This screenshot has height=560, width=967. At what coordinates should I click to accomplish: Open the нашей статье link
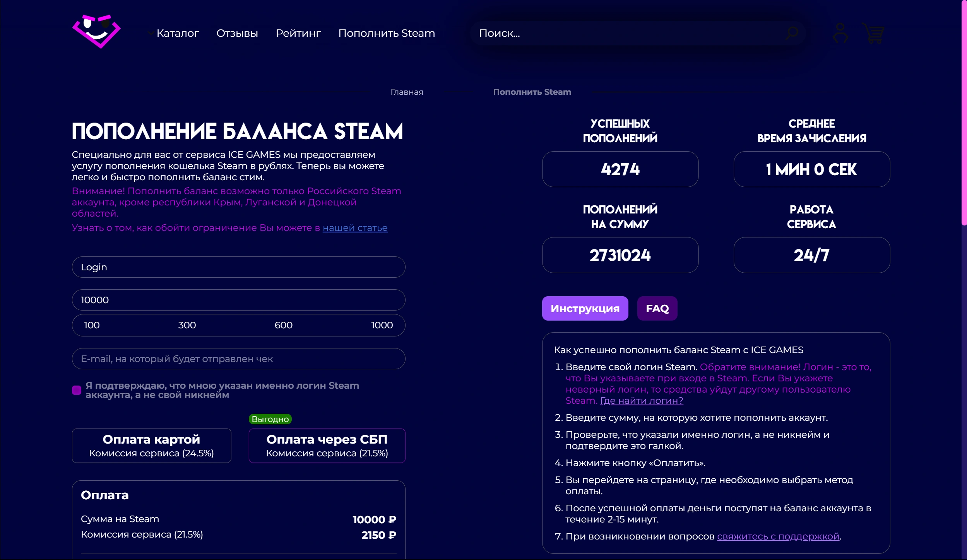[355, 228]
